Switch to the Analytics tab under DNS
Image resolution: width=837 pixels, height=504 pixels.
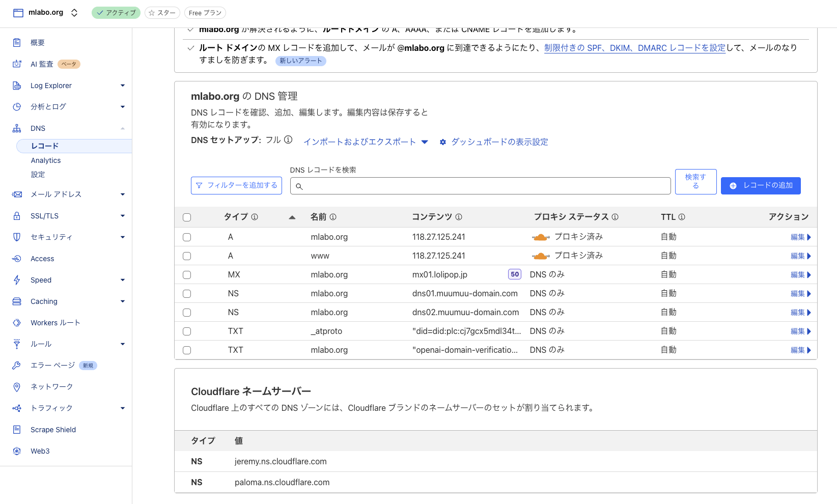(x=45, y=160)
